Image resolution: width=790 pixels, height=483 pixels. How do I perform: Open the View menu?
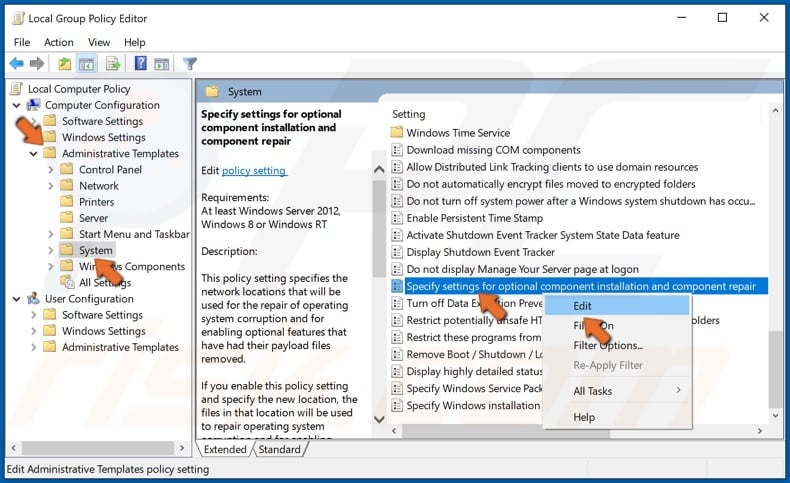pos(99,42)
